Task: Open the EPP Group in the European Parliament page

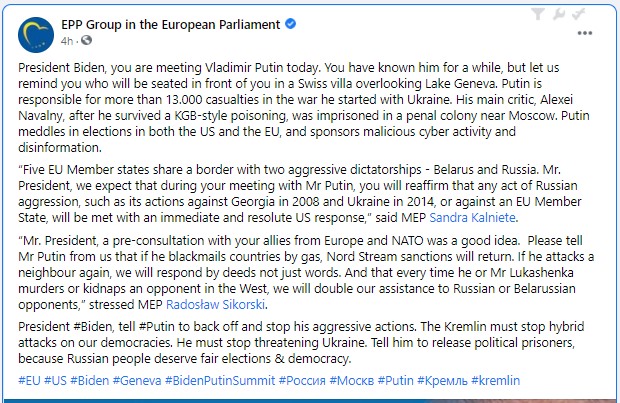Action: (170, 25)
